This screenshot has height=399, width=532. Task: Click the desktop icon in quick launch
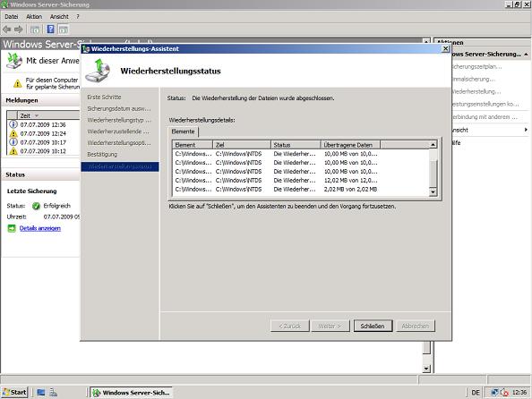[41, 393]
